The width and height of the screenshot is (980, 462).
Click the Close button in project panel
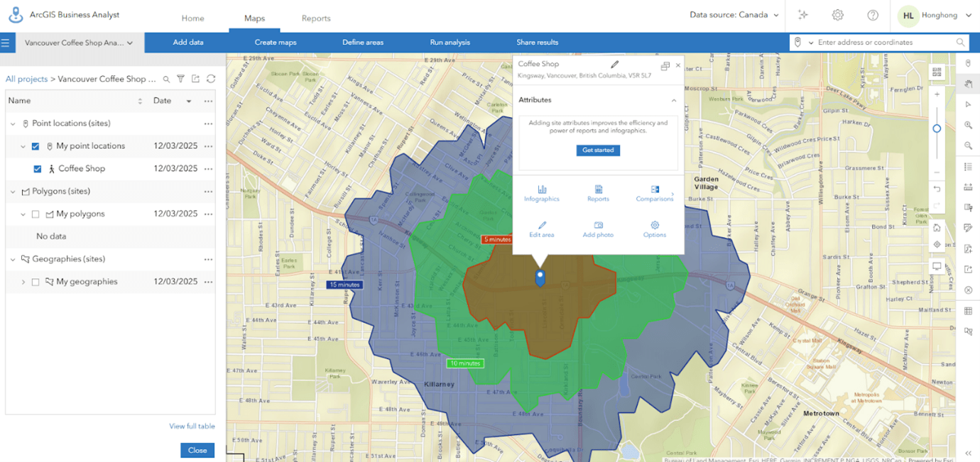point(197,450)
